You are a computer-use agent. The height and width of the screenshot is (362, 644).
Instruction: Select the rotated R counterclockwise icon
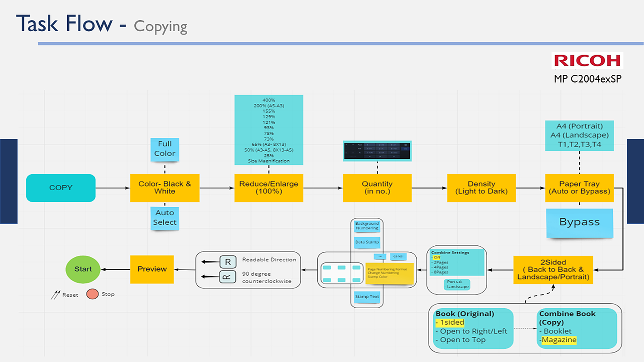(x=228, y=277)
